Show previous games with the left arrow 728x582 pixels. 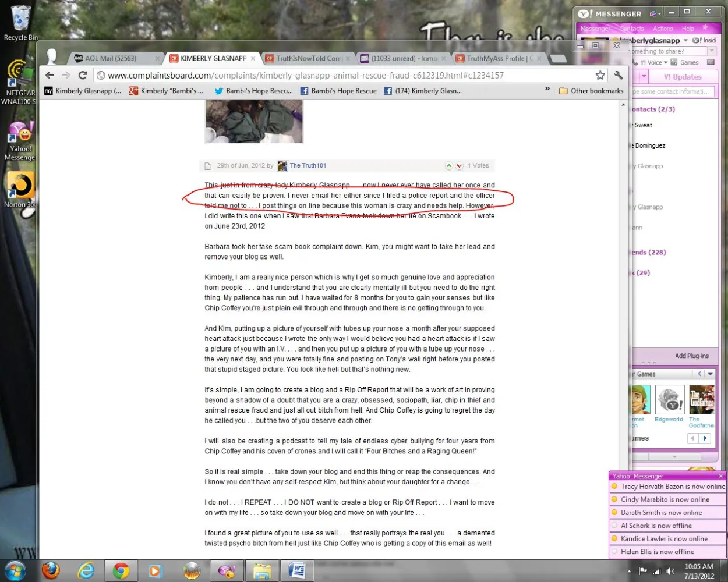[x=693, y=438]
